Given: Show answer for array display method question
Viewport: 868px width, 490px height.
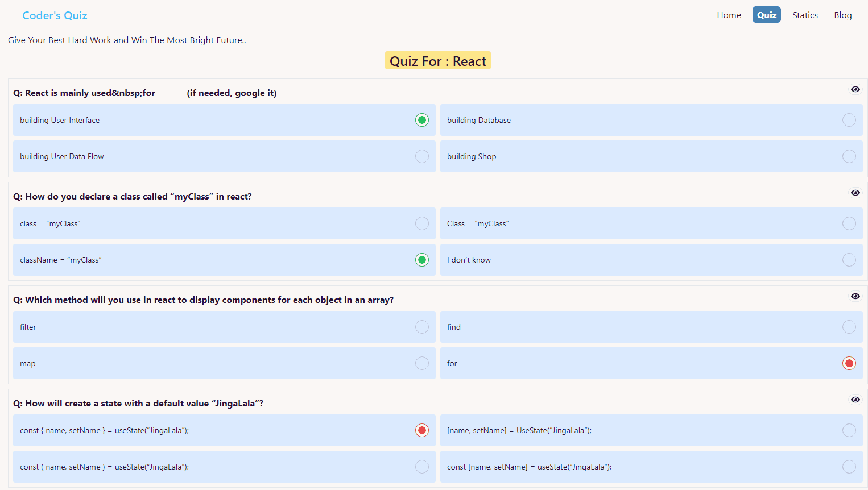Looking at the screenshot, I should (x=855, y=296).
